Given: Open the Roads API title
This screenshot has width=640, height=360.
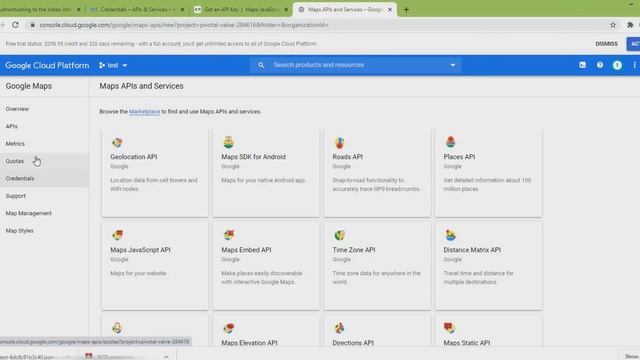Looking at the screenshot, I should [347, 157].
